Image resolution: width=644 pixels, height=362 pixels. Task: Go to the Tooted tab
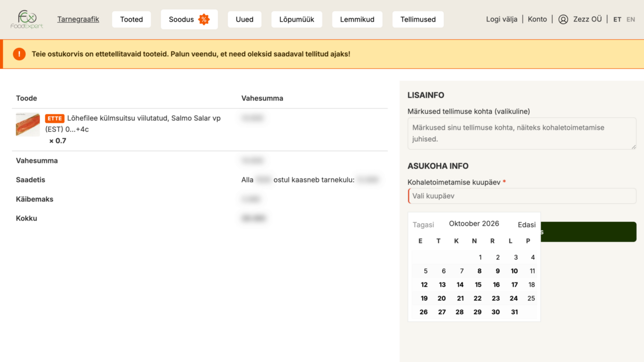click(131, 20)
